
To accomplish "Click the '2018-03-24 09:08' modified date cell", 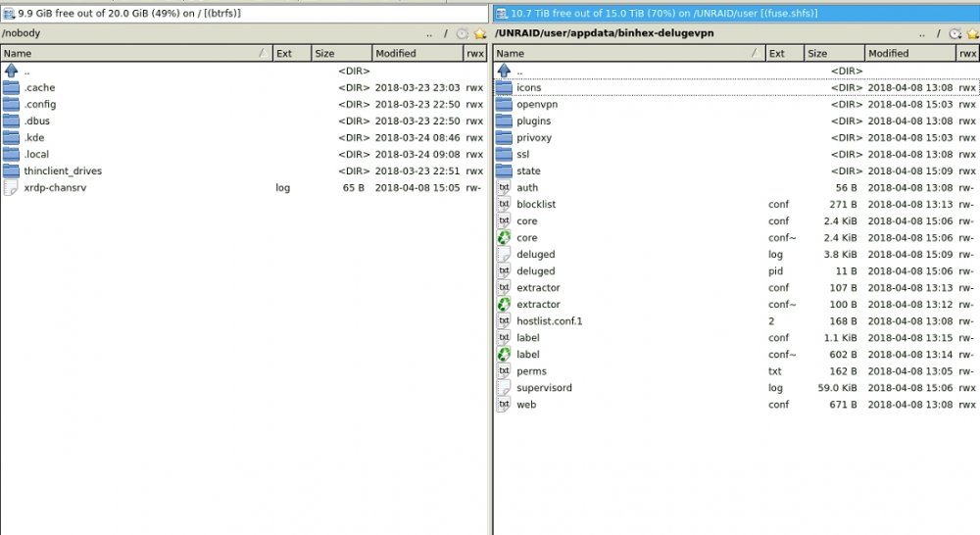I will pos(417,155).
